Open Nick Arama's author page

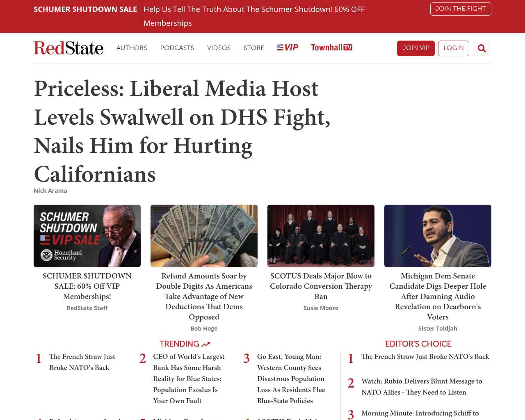(x=50, y=191)
